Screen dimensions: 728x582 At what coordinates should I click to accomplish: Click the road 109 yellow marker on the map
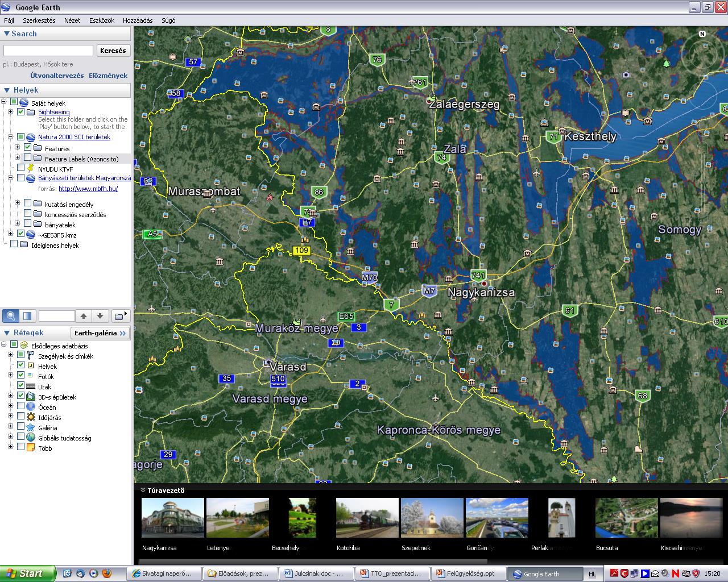coord(301,251)
